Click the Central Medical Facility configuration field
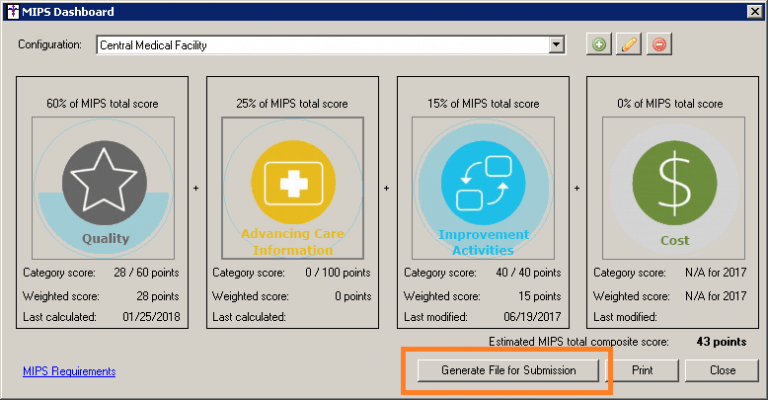 point(322,45)
